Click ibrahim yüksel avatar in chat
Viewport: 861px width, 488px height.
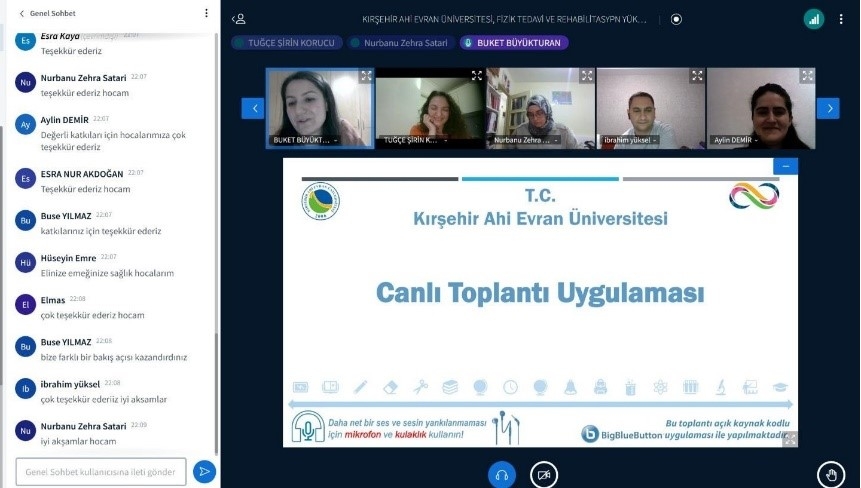click(x=25, y=389)
